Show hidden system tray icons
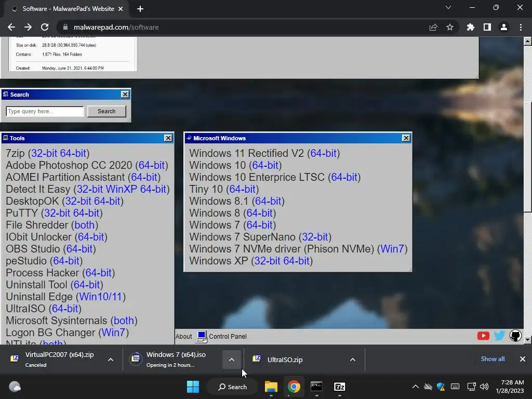This screenshot has width=532, height=399. pos(415,387)
